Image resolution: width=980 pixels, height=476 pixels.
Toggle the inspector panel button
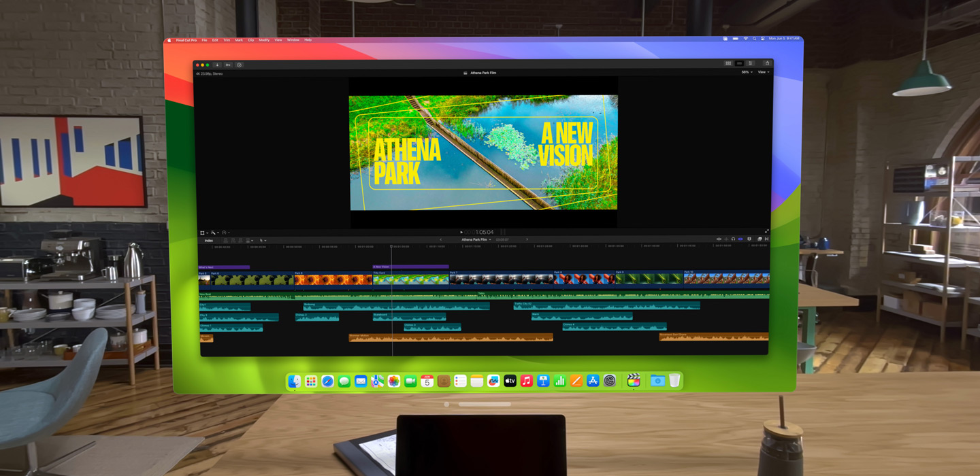[751, 63]
